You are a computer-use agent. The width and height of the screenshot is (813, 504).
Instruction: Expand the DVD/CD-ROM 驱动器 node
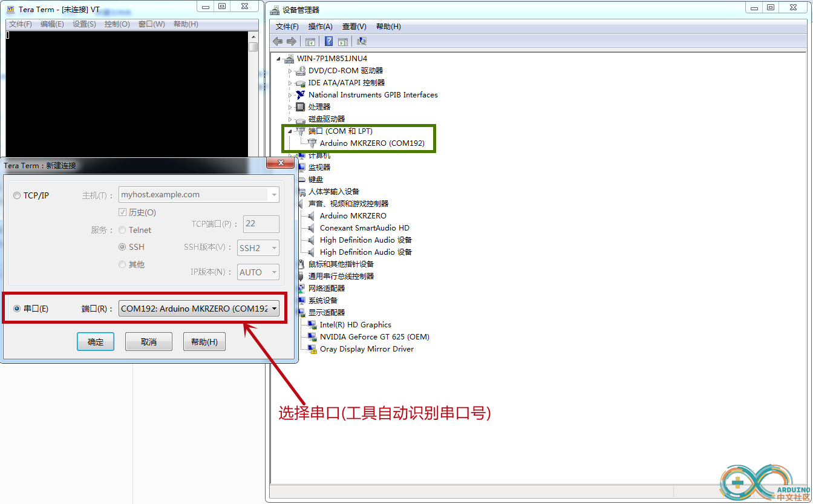tap(290, 71)
